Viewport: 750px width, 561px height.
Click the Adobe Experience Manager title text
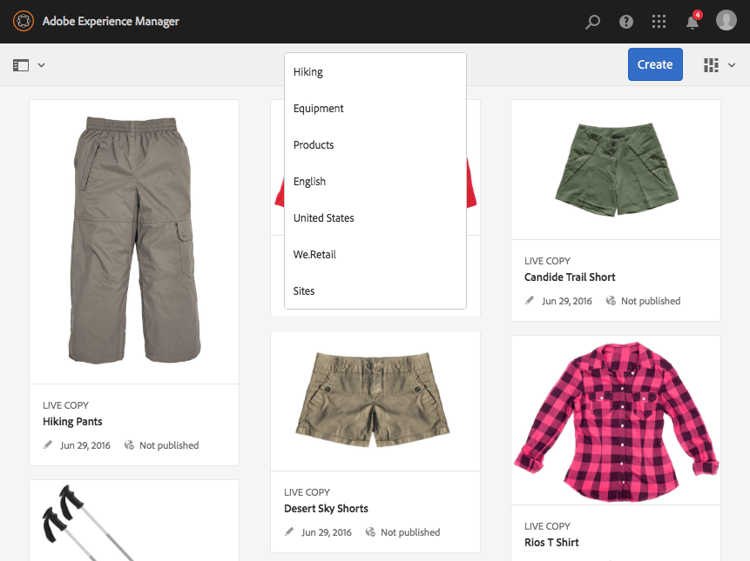[x=110, y=22]
